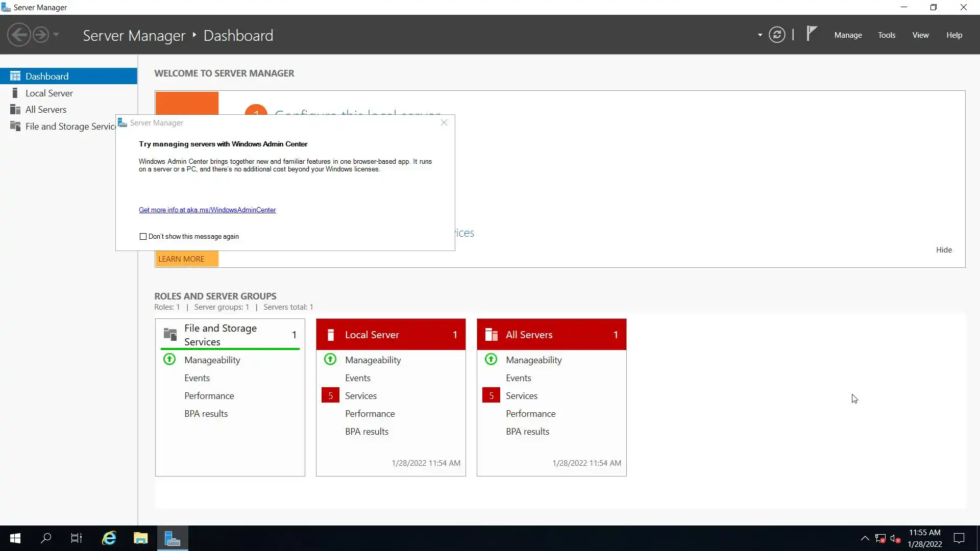
Task: Click the LEARN MORE button
Action: (186, 259)
